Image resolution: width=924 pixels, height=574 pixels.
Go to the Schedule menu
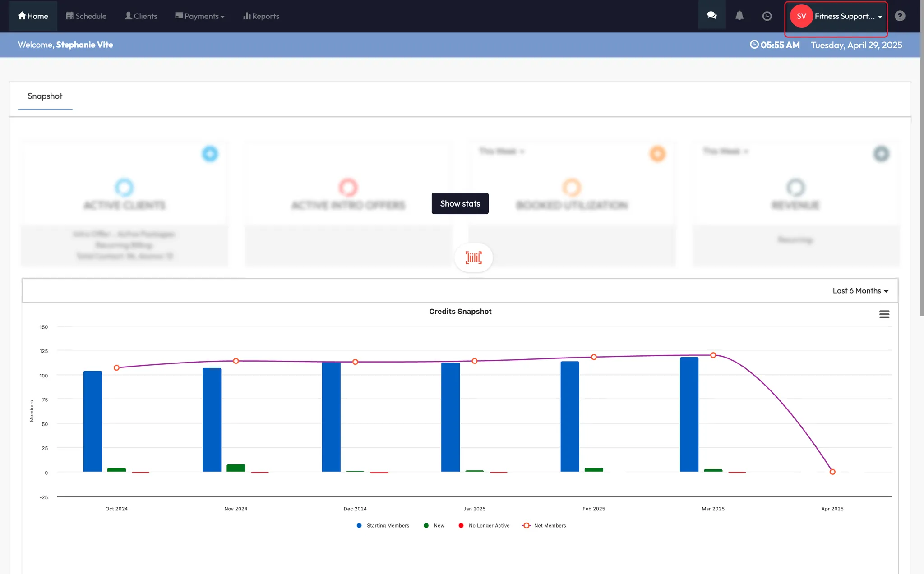(86, 16)
